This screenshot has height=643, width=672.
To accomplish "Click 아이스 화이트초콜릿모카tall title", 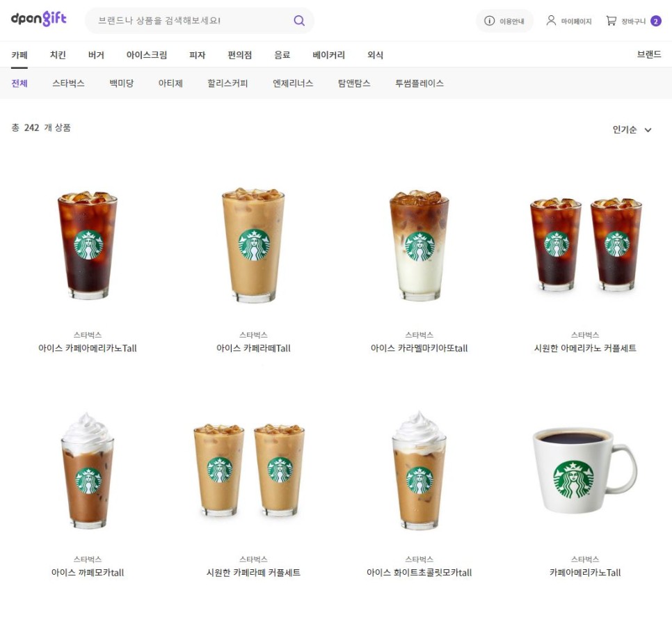I will tap(419, 573).
